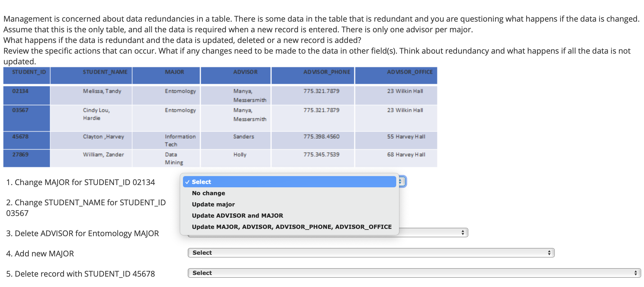Click office cell 55 Harvey Hall
Image resolution: width=644 pixels, height=287 pixels.
396,140
